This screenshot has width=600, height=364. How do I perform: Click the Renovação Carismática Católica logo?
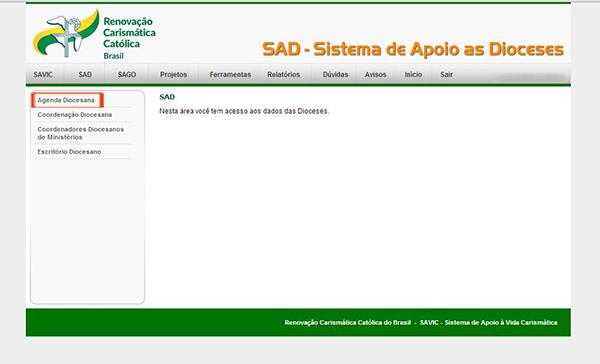(94, 34)
